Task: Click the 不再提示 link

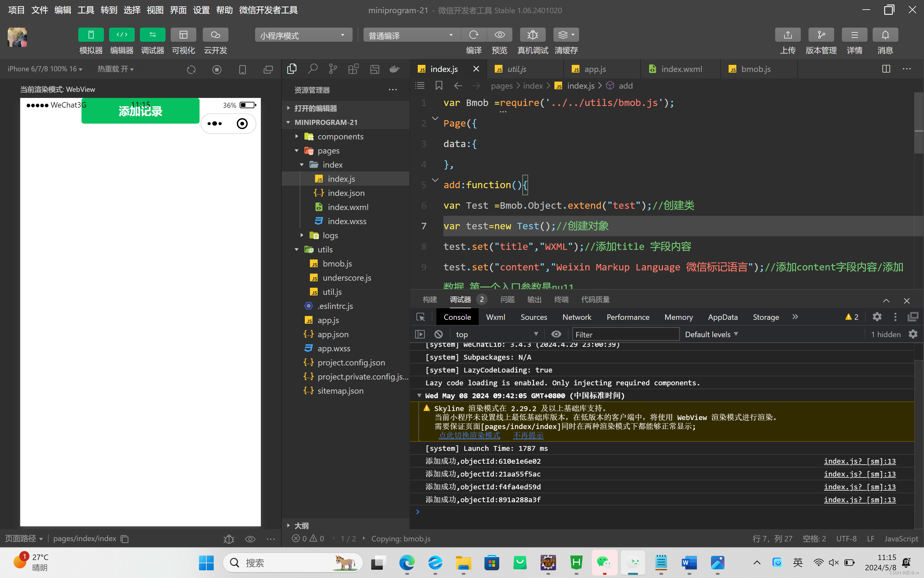Action: pos(528,435)
